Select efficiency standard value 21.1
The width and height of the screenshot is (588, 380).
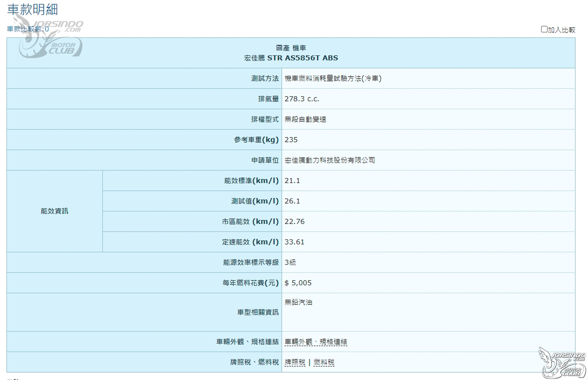coord(292,181)
